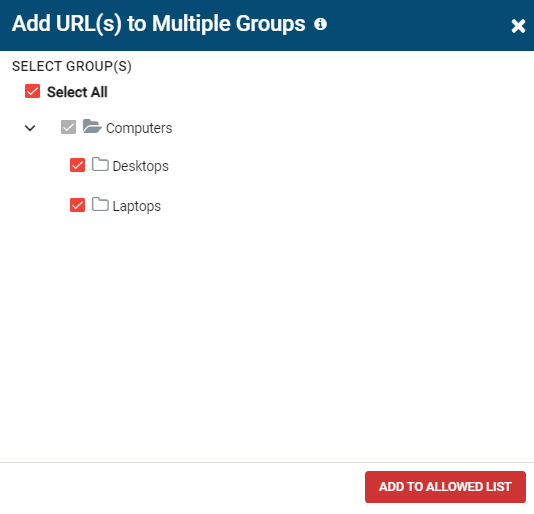Click the Select All label text

(77, 92)
